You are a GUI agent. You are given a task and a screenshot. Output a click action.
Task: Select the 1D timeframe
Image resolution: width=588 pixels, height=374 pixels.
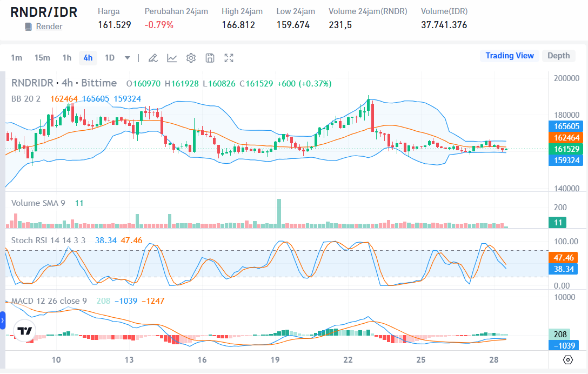point(110,58)
